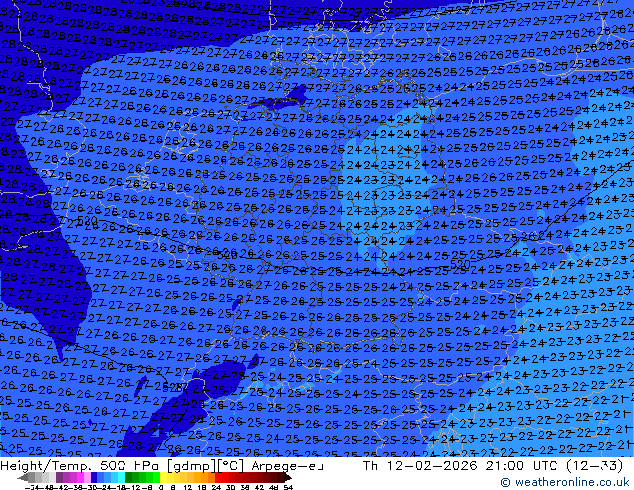Click the '[gdmp]' unit label
The height and width of the screenshot is (490, 634).
point(192,466)
